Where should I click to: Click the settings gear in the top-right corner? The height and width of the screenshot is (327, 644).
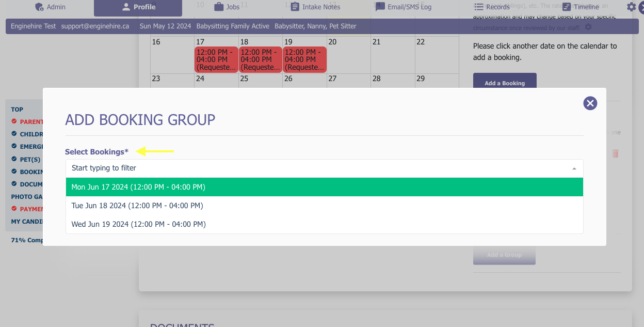631,7
